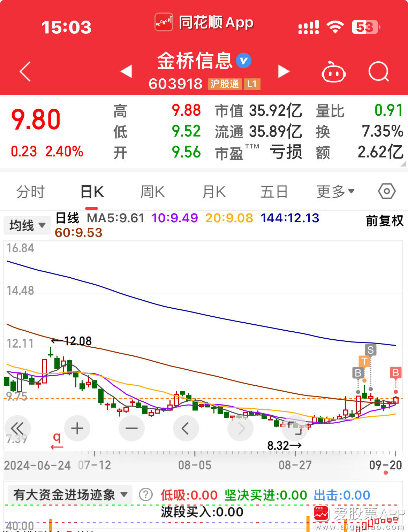Tap the red dot on the date axis

385,472
